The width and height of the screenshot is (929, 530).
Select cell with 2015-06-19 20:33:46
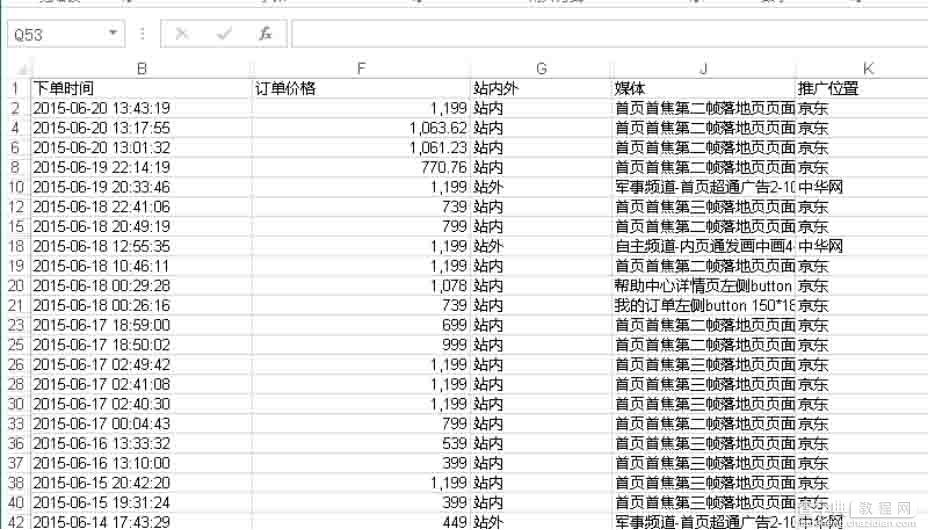pyautogui.click(x=142, y=187)
